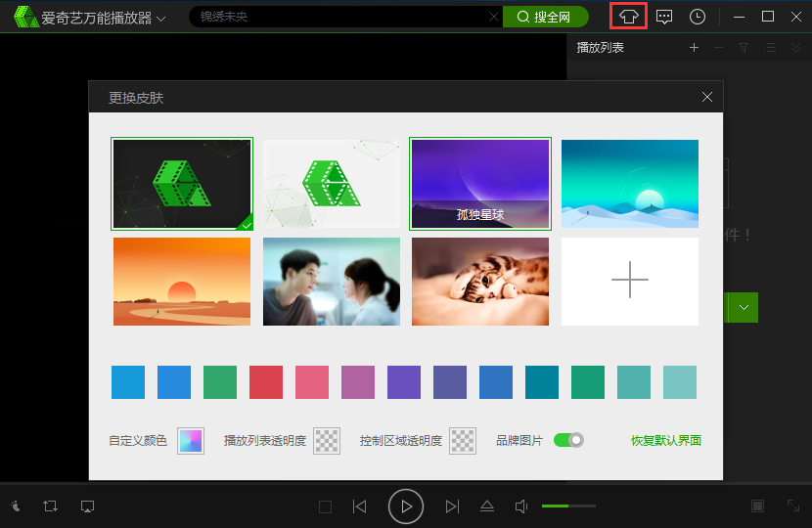Toggle the 品牌图片 switch off
Image resolution: width=812 pixels, height=528 pixels.
(568, 440)
